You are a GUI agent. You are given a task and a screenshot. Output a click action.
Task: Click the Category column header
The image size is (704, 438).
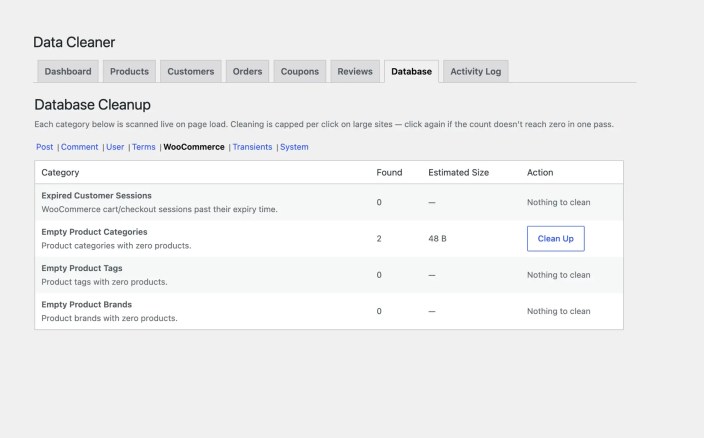click(x=60, y=172)
